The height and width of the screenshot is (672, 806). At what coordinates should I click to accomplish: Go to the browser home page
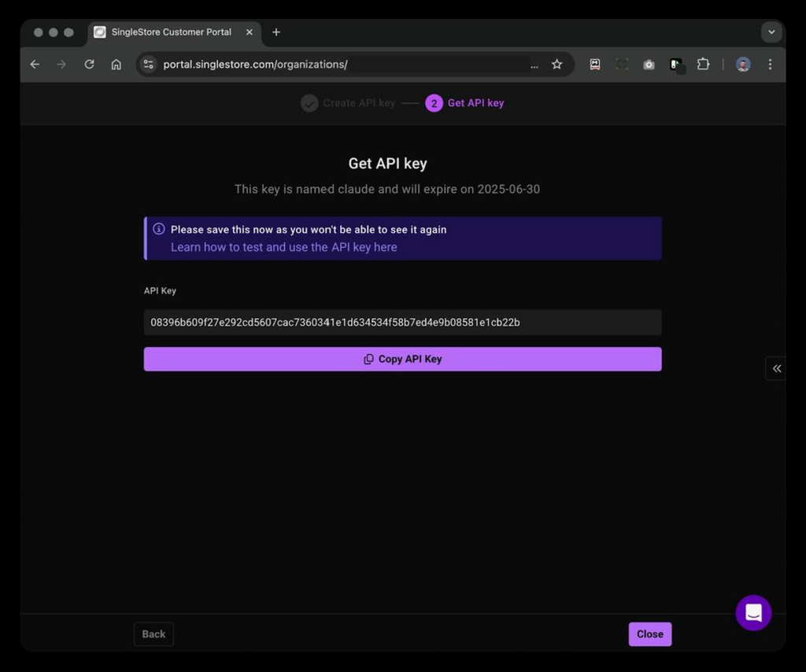[116, 65]
